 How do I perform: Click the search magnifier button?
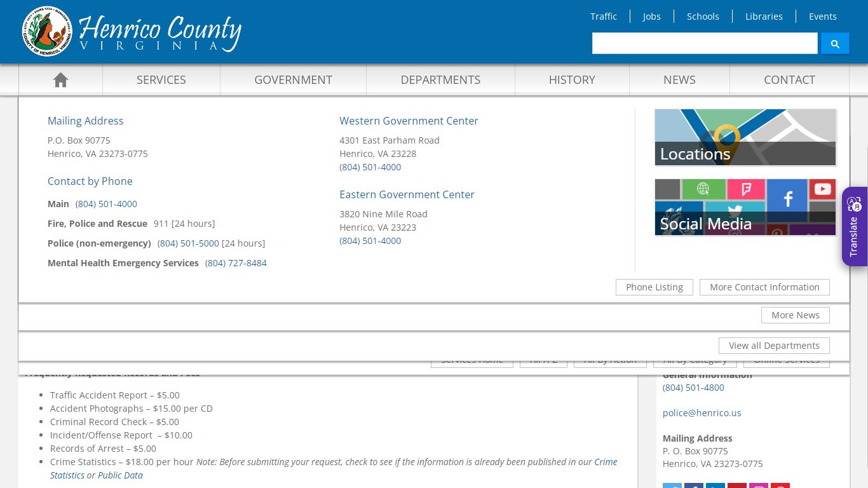coord(835,43)
